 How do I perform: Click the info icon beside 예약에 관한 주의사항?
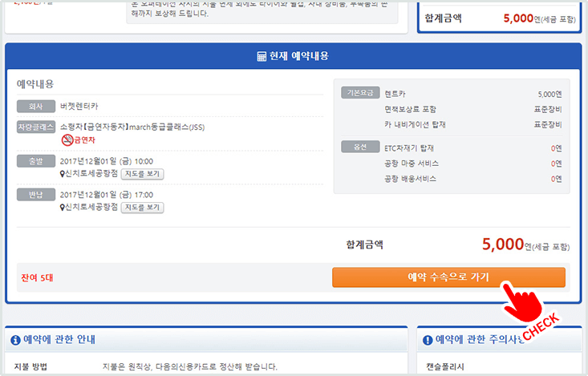[428, 340]
